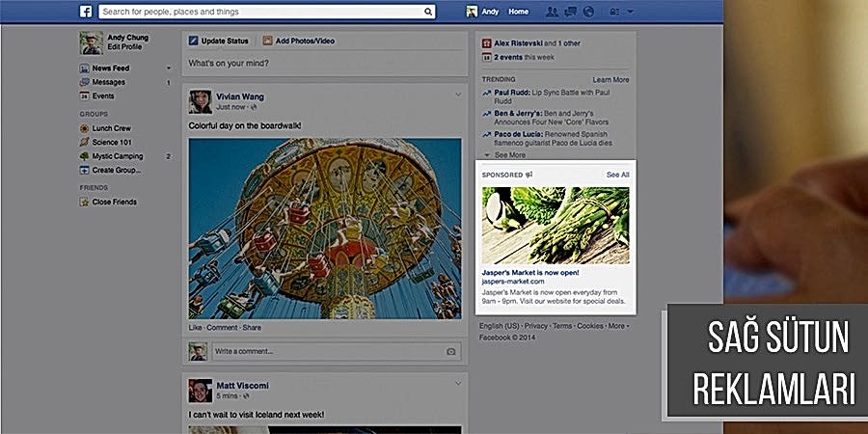Click the See All sponsored link

[617, 175]
